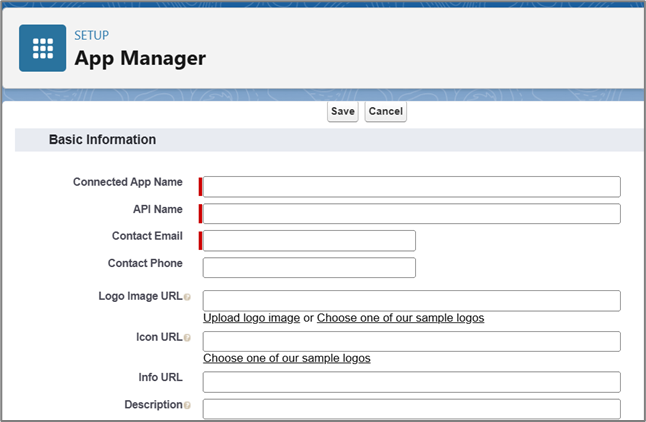Click the SETUP breadcrumb text
This screenshot has height=422, width=646.
(x=93, y=37)
